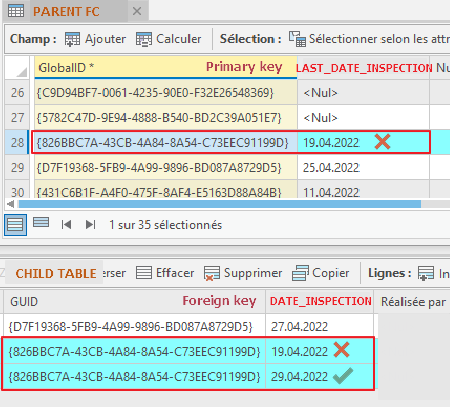The image size is (450, 407).
Task: Close the PARENT FC tab
Action: (x=137, y=11)
